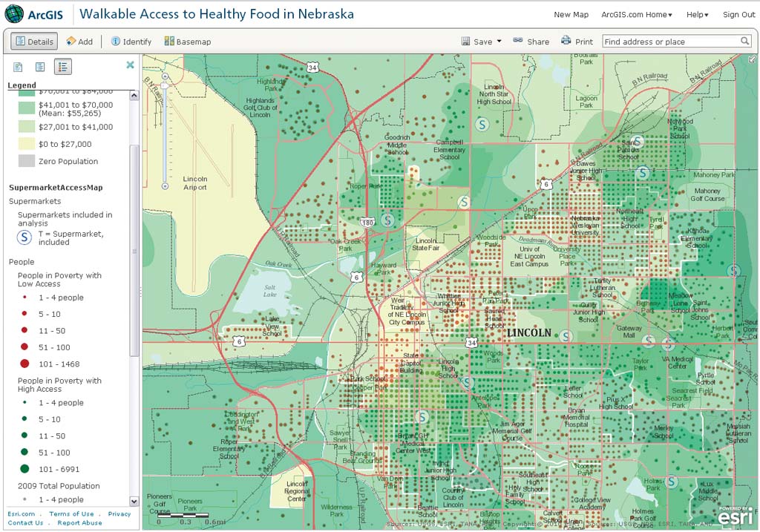The image size is (760, 532).
Task: Click Report Abuse link
Action: [79, 523]
